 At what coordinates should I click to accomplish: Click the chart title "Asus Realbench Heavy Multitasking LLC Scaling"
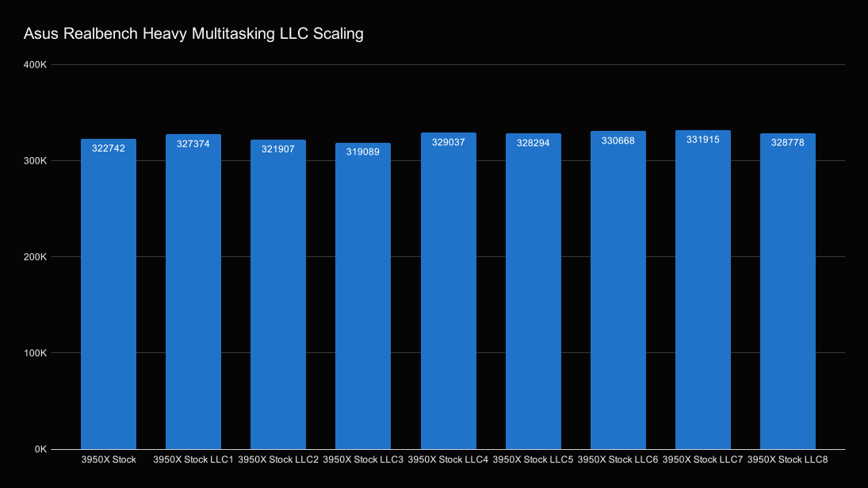[x=193, y=34]
